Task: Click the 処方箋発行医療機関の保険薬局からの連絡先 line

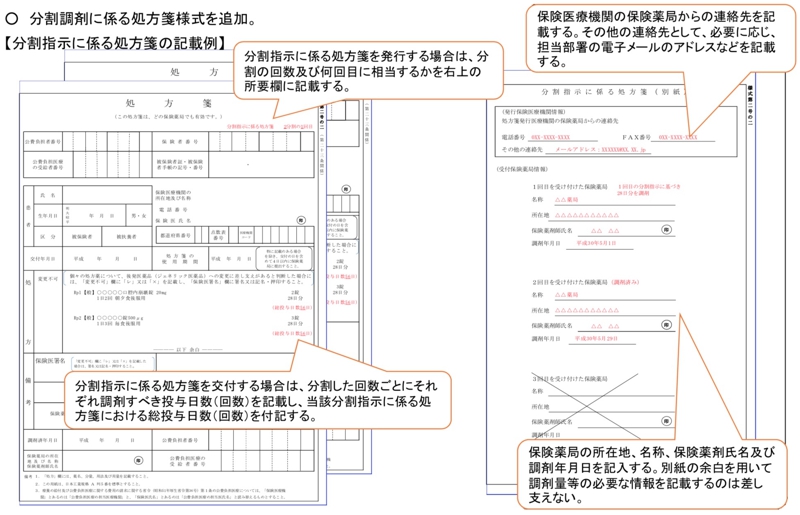Action: [560, 121]
